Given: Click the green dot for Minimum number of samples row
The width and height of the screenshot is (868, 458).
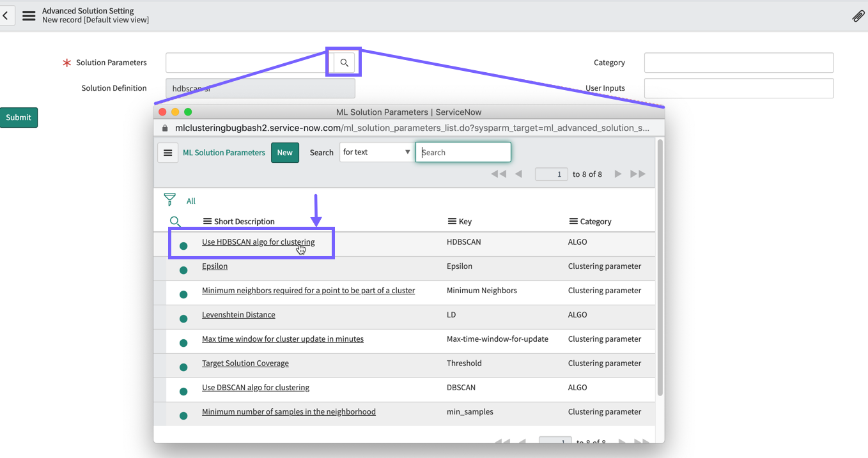Looking at the screenshot, I should pos(183,416).
